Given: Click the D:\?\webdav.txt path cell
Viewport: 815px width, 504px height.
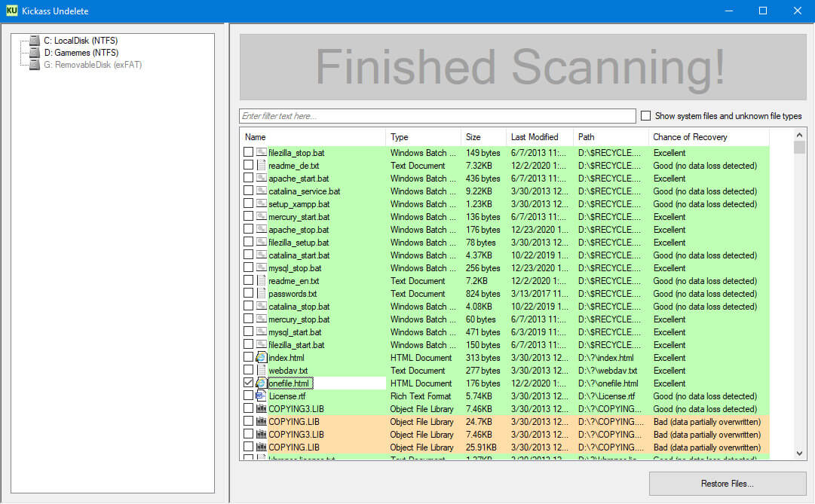Looking at the screenshot, I should [x=607, y=371].
